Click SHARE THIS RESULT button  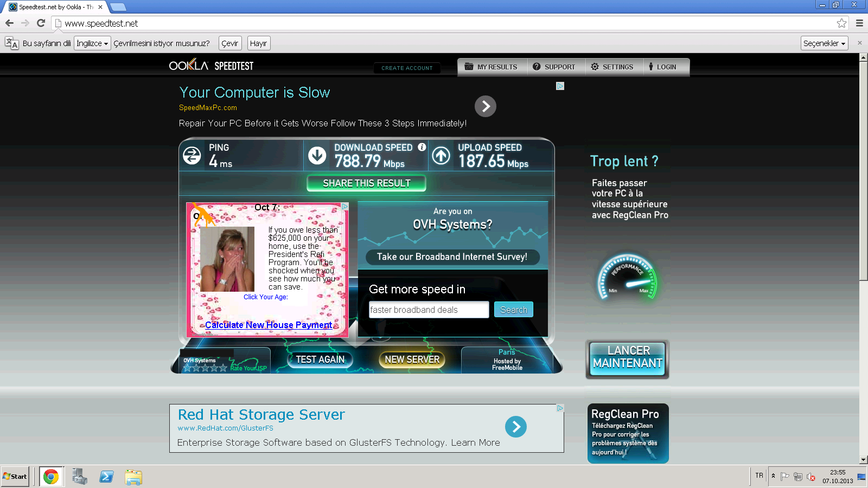(366, 183)
